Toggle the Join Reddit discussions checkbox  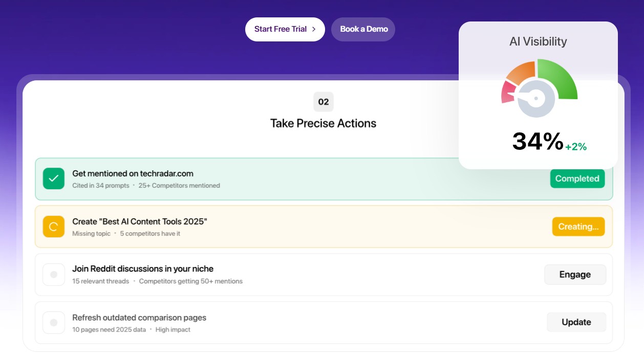(x=54, y=275)
